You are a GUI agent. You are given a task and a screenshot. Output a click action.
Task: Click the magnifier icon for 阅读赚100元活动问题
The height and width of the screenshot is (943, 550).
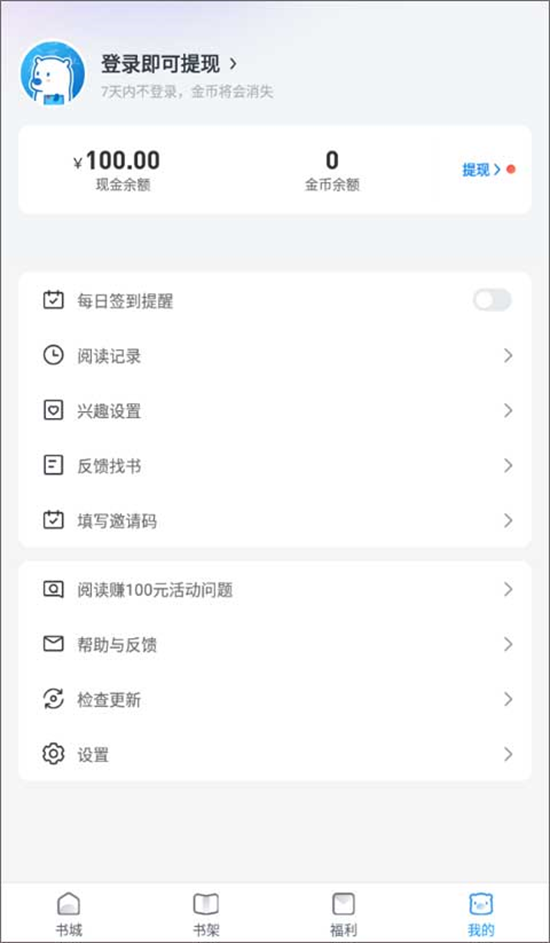[53, 589]
